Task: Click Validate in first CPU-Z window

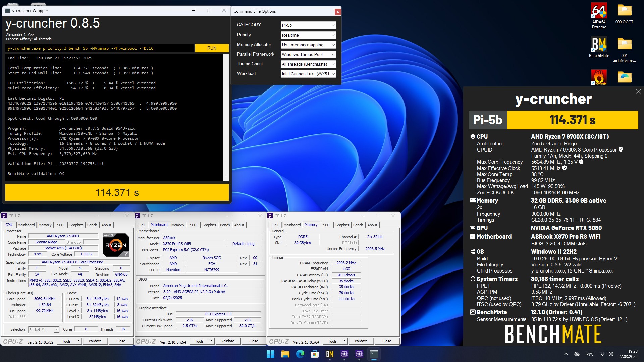Action: (x=95, y=341)
